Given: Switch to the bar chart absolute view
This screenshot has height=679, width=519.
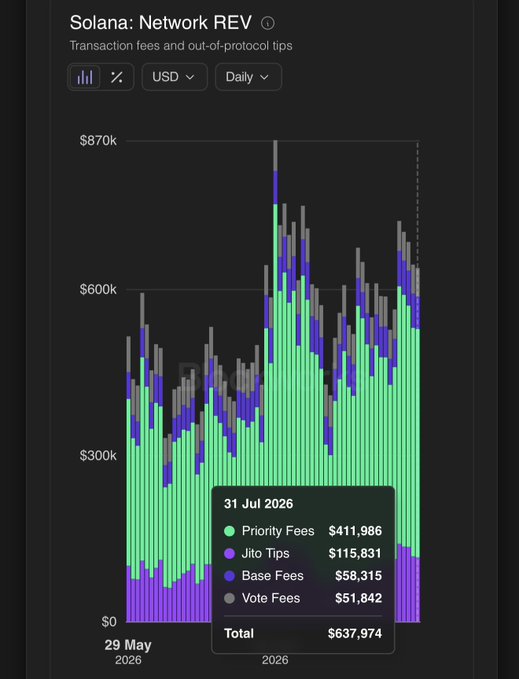Looking at the screenshot, I should [x=85, y=77].
